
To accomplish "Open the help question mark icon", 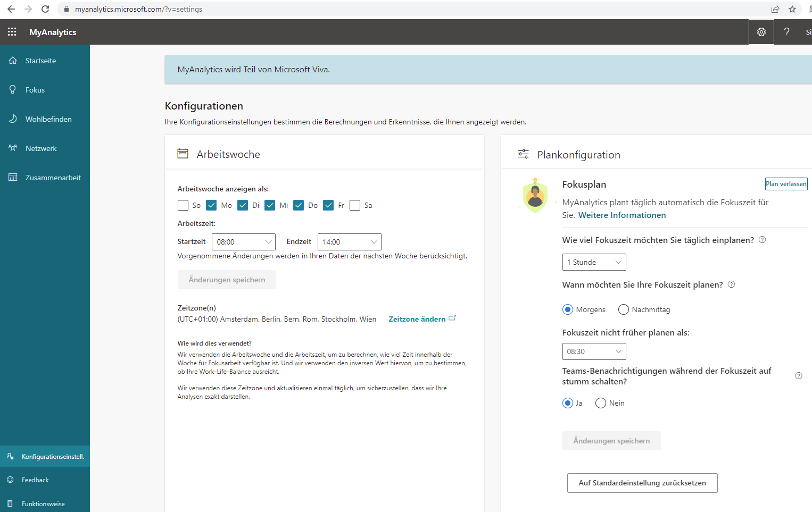I will pyautogui.click(x=786, y=32).
